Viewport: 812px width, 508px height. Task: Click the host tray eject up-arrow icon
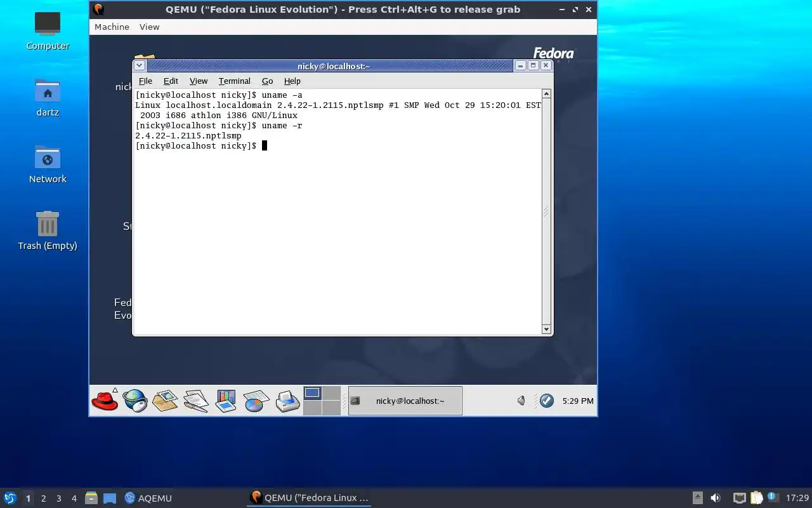point(698,498)
